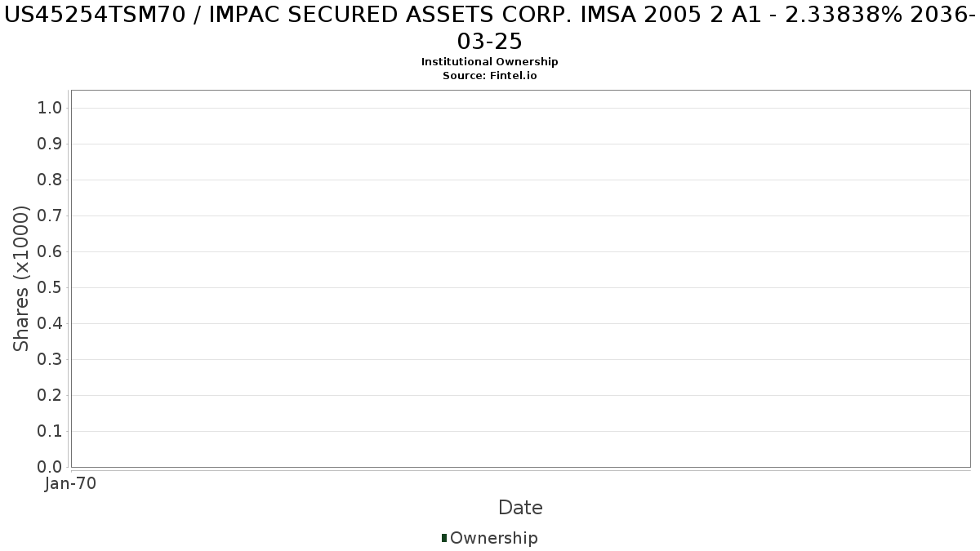Click the 0.0 y-axis tick label
This screenshot has width=980, height=551.
click(x=50, y=467)
